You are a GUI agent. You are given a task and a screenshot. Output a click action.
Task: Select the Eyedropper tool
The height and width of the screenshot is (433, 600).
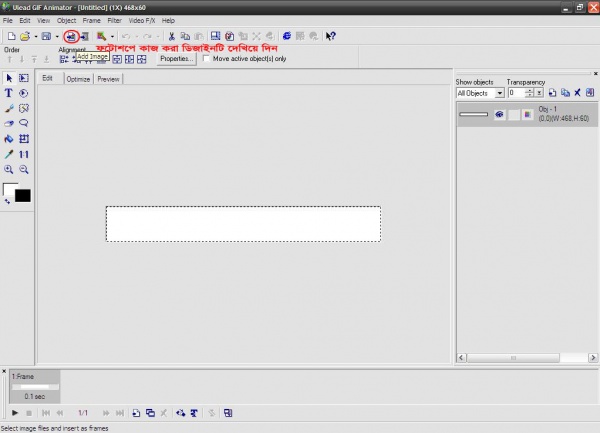[x=9, y=155]
